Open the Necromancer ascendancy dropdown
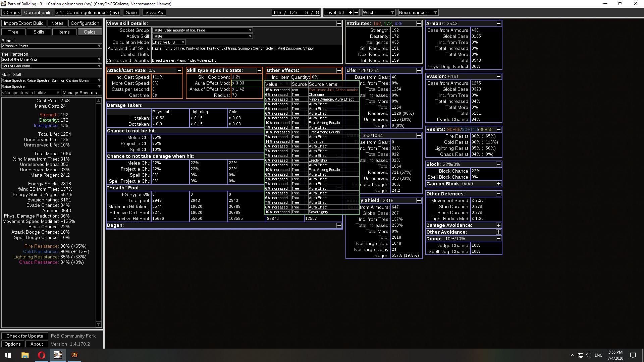The height and width of the screenshot is (362, 644). pos(418,12)
